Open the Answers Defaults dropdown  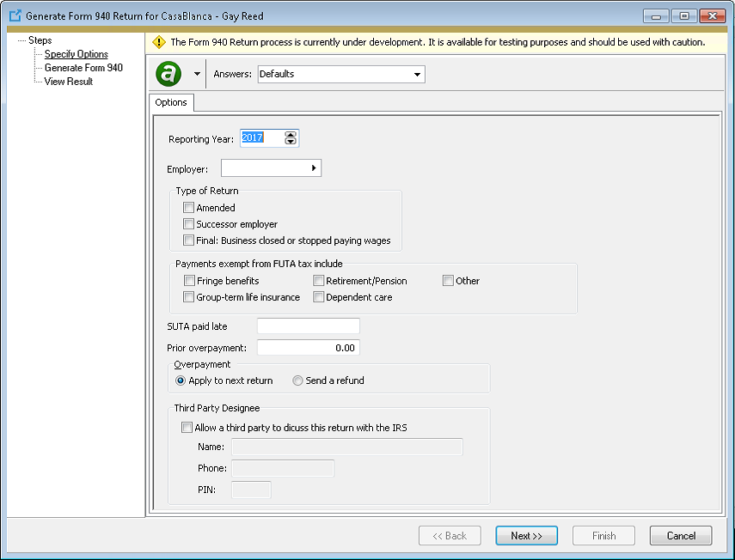point(415,74)
